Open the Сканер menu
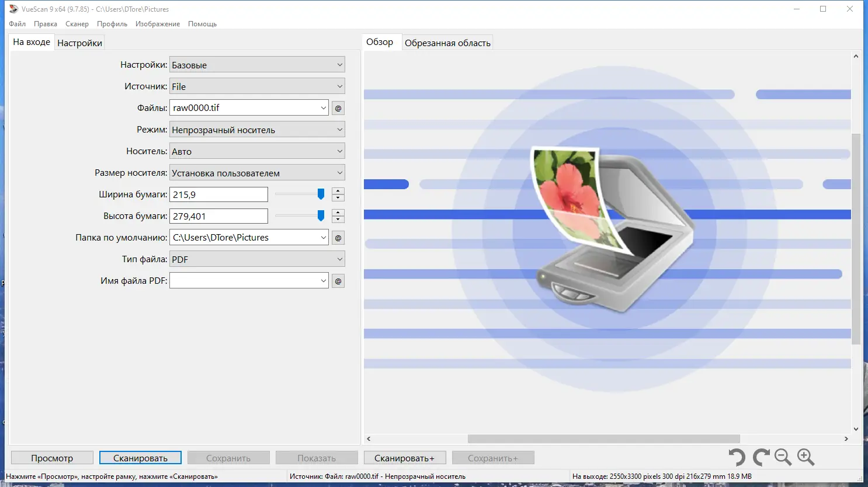 (77, 24)
